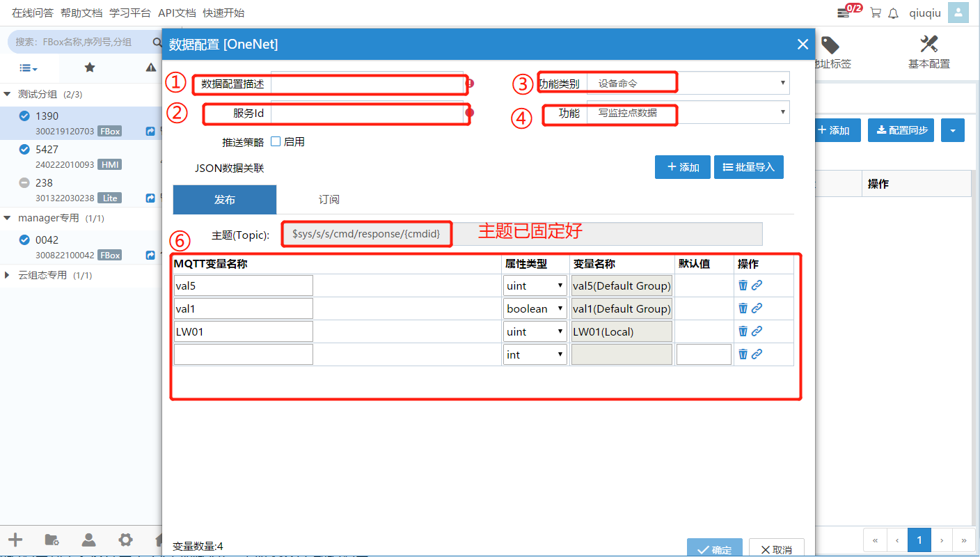The image size is (980, 557).
Task: Enable the 推送策略 启用 checkbox
Action: click(x=276, y=141)
